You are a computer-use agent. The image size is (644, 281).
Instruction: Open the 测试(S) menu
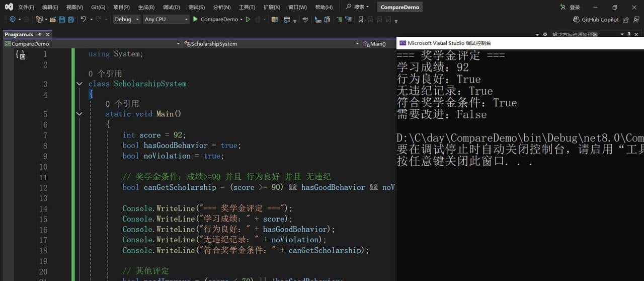point(196,7)
